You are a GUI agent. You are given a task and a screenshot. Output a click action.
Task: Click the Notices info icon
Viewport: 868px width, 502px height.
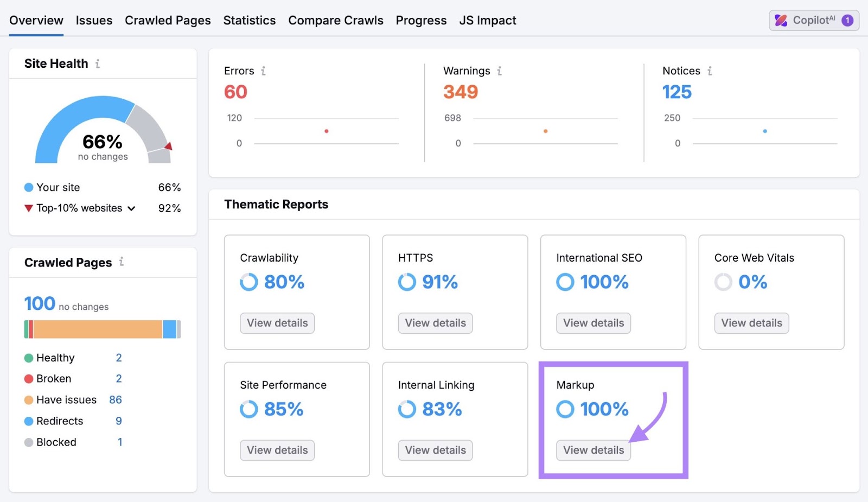[x=710, y=71]
